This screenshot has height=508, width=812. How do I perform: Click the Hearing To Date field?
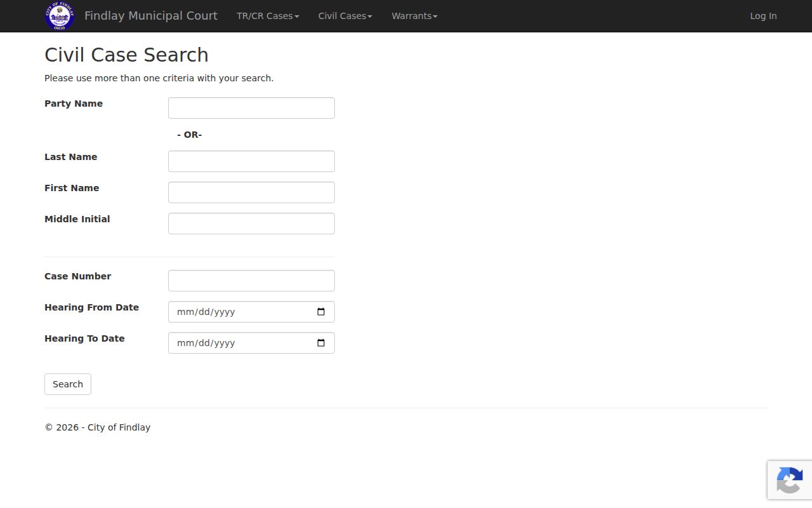[251, 343]
